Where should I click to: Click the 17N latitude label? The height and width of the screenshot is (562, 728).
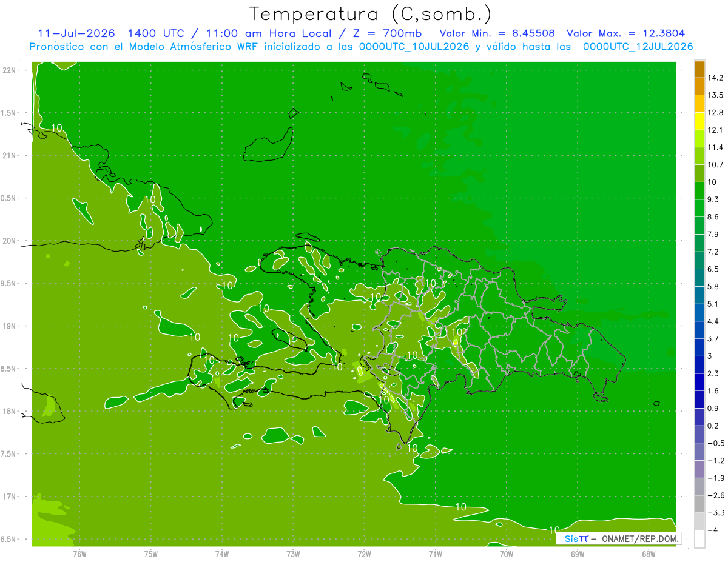[9, 497]
